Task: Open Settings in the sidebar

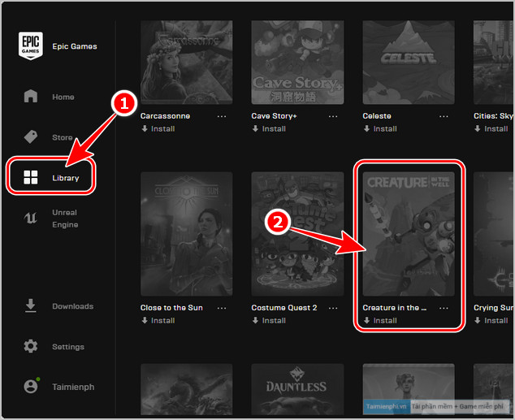Action: pos(68,347)
